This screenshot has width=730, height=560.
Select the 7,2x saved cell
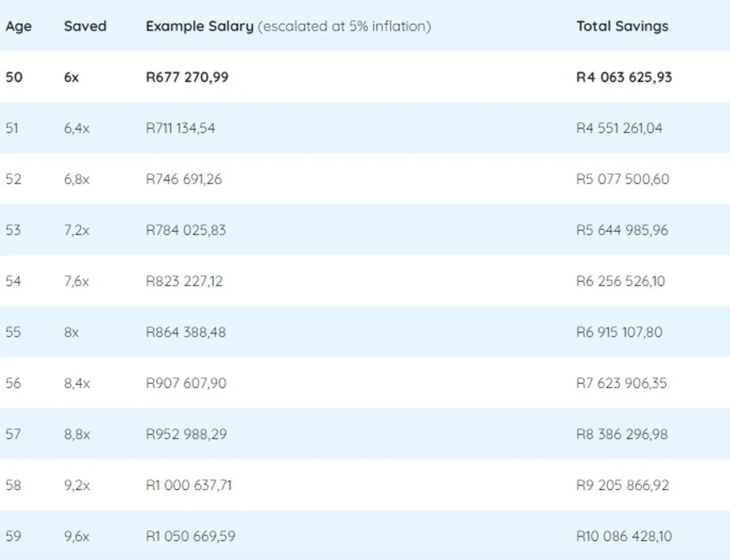click(77, 230)
